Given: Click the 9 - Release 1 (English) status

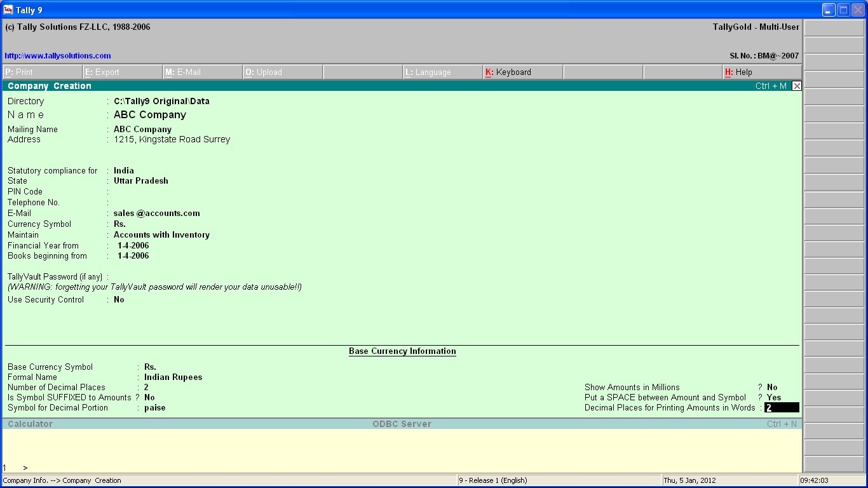Looking at the screenshot, I should 493,480.
